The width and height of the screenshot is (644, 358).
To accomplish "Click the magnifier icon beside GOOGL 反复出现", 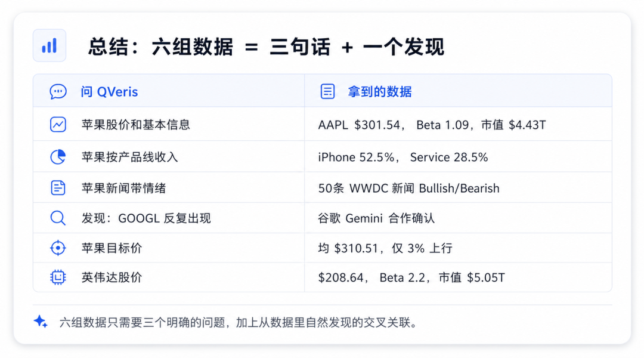I will pyautogui.click(x=58, y=218).
